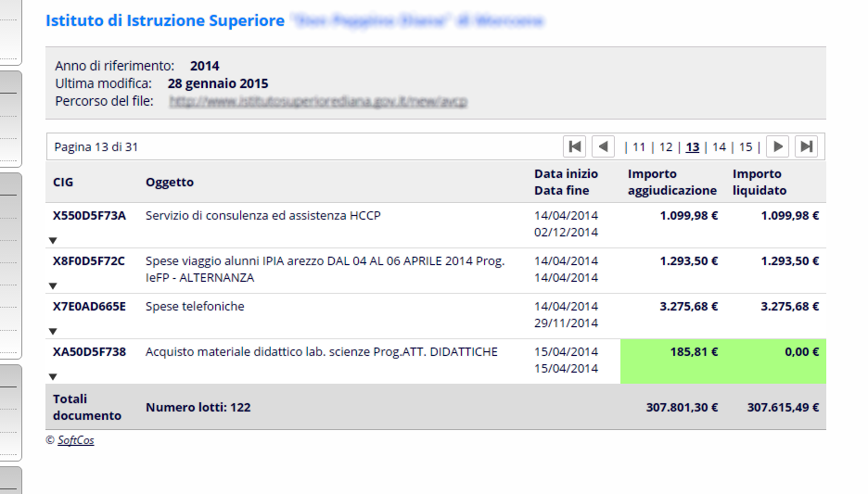Go to first page of results
Viewport: 868px width, 494px height.
click(x=575, y=146)
